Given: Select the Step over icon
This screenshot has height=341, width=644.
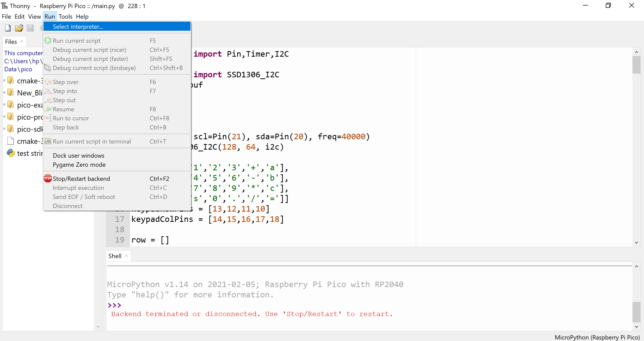Looking at the screenshot, I should (48, 82).
